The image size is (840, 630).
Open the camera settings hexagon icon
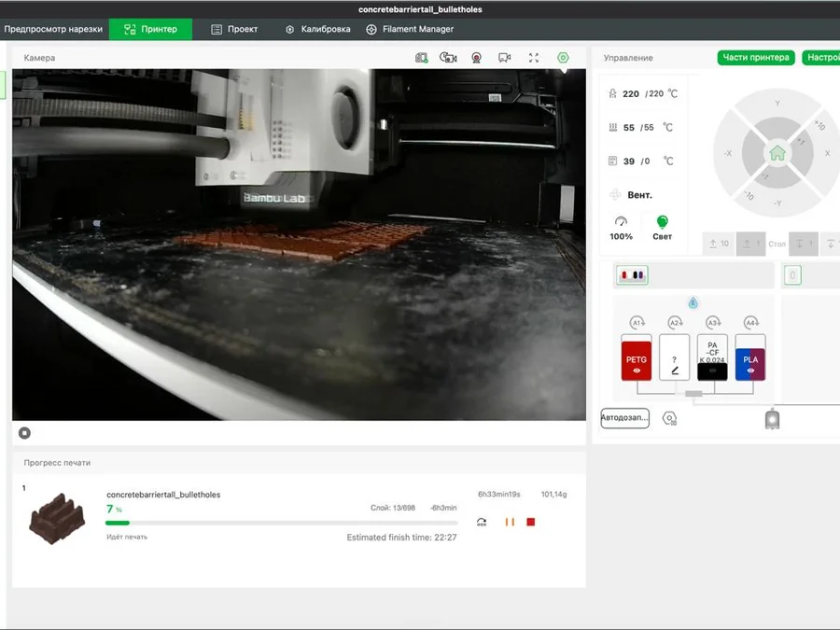tap(563, 58)
